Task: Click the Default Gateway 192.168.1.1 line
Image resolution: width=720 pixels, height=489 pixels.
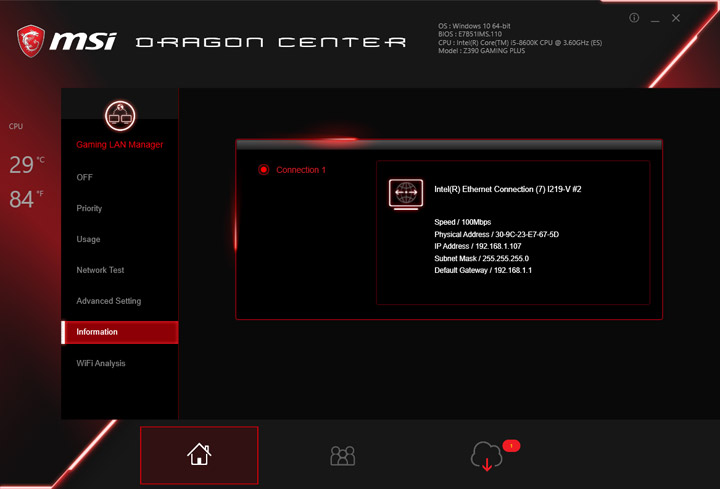Action: pos(483,270)
